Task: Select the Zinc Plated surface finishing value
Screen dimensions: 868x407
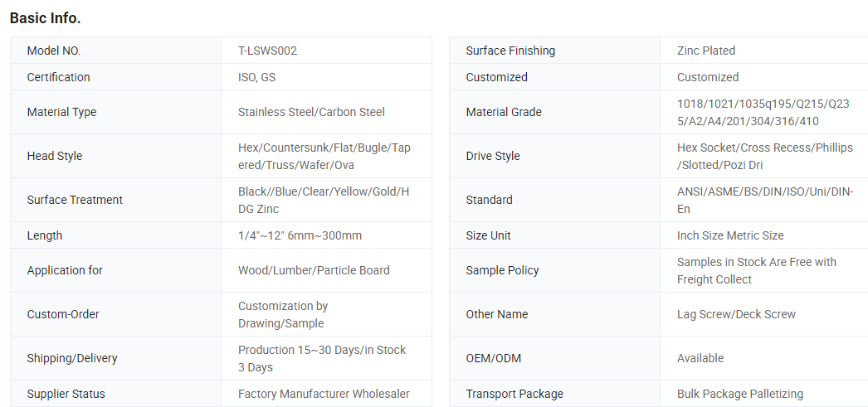Action: (706, 51)
